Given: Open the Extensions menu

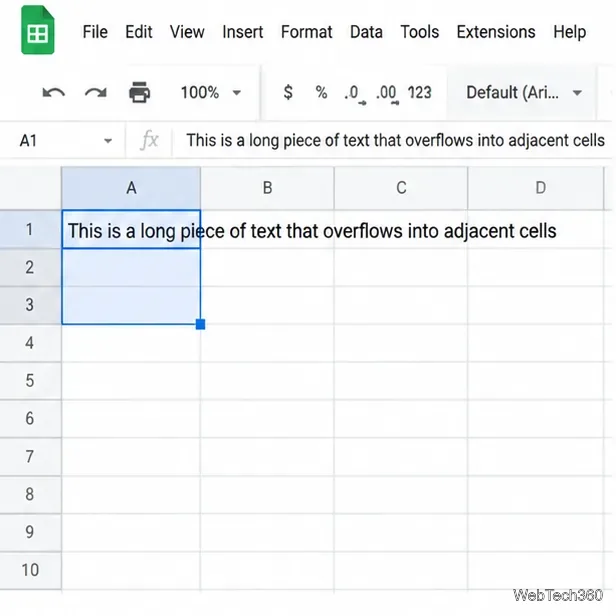Looking at the screenshot, I should pos(496,32).
